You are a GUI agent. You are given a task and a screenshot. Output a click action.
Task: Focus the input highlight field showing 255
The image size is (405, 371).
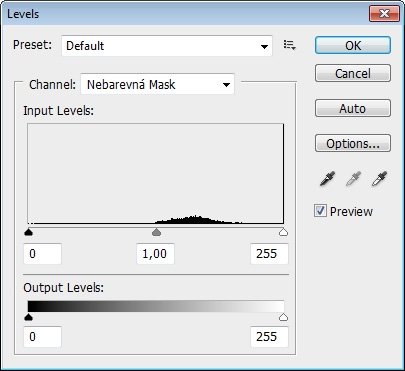pyautogui.click(x=269, y=254)
